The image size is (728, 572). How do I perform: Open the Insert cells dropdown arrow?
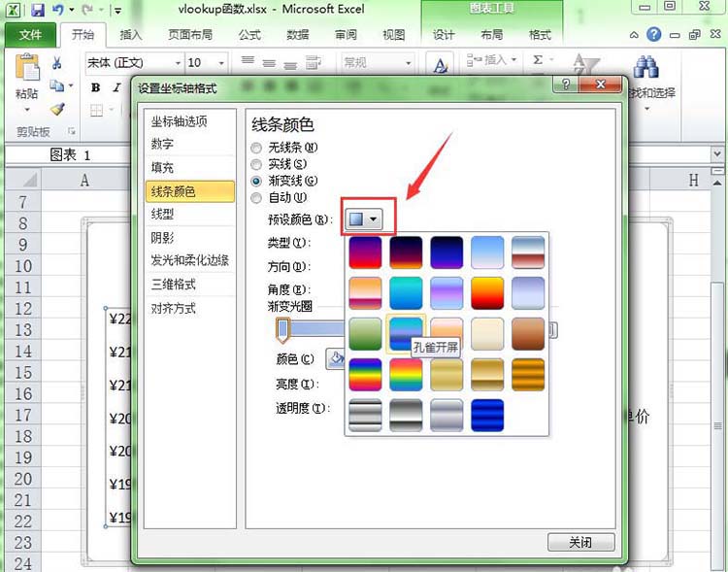pos(513,60)
